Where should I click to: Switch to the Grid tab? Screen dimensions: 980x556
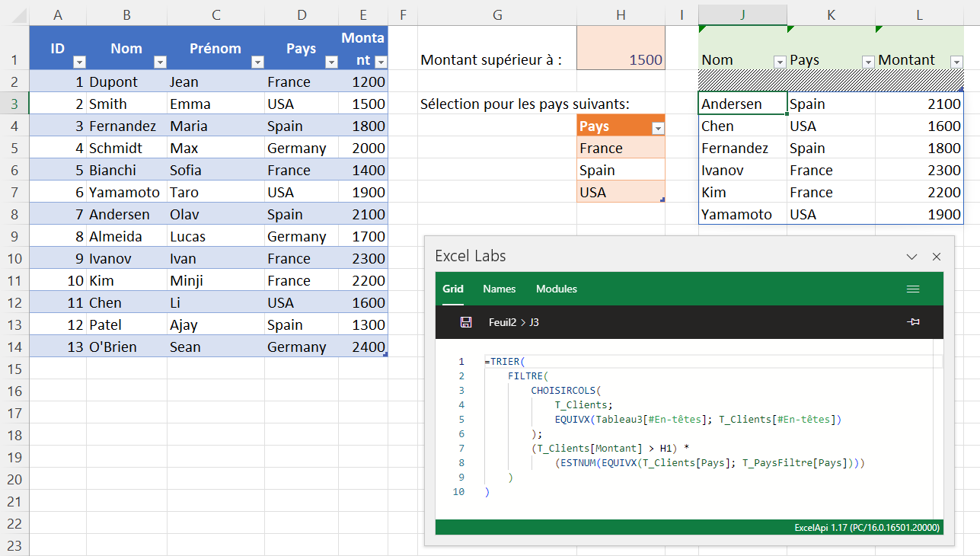(453, 289)
